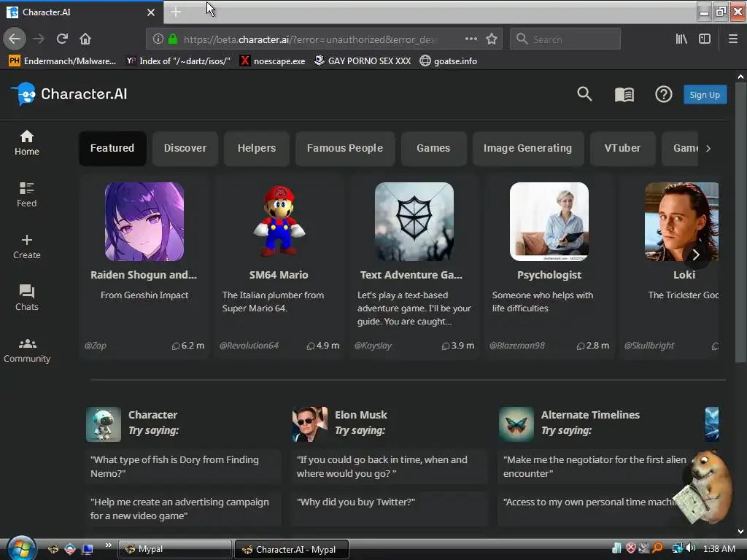Switch to the Discover tab
The width and height of the screenshot is (747, 560).
point(185,148)
